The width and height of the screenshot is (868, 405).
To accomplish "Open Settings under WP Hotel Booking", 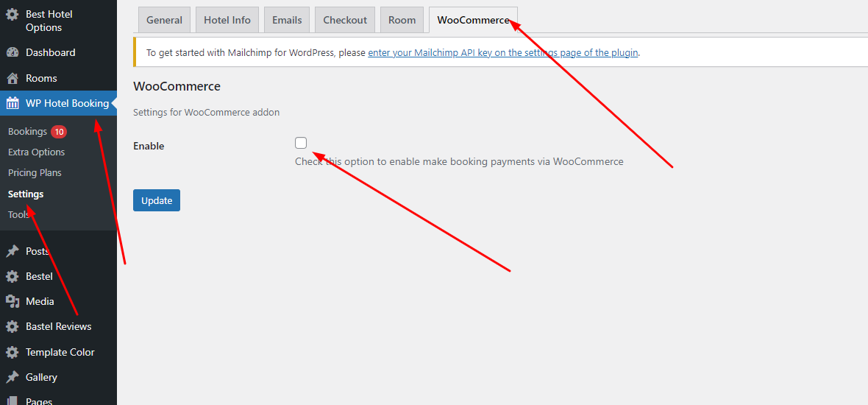I will pyautogui.click(x=26, y=194).
